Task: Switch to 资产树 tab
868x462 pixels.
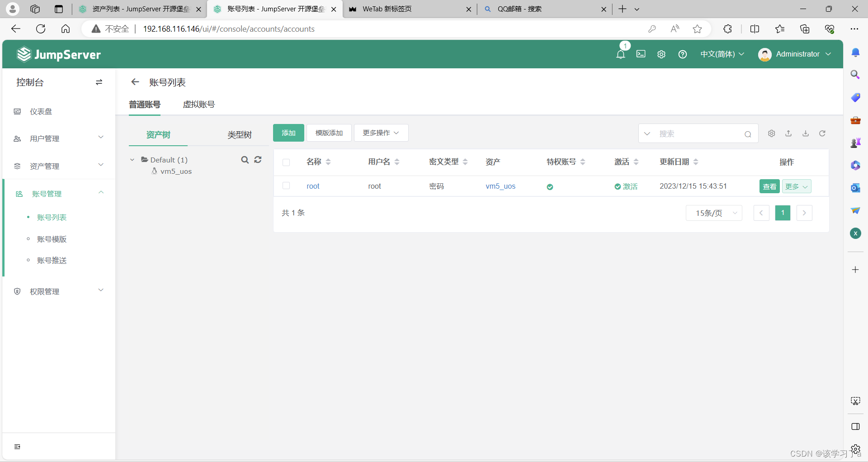Action: pyautogui.click(x=158, y=135)
